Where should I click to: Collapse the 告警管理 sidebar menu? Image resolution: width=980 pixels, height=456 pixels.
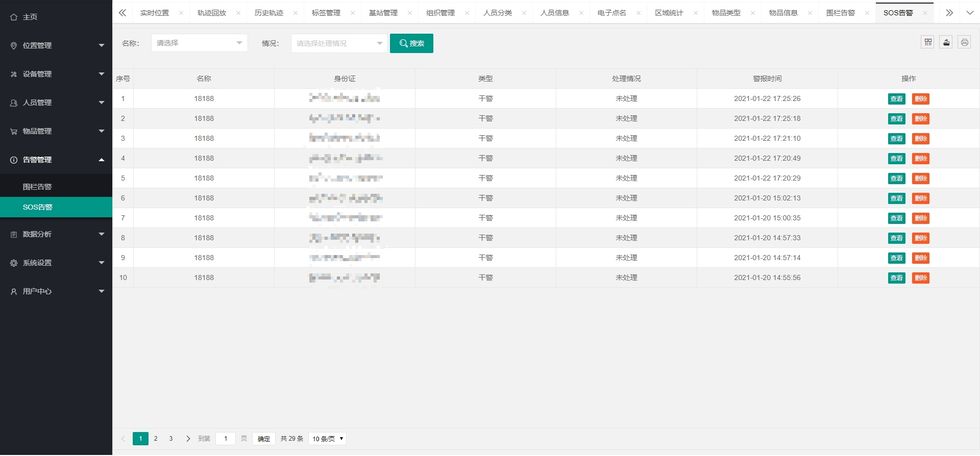pos(56,160)
